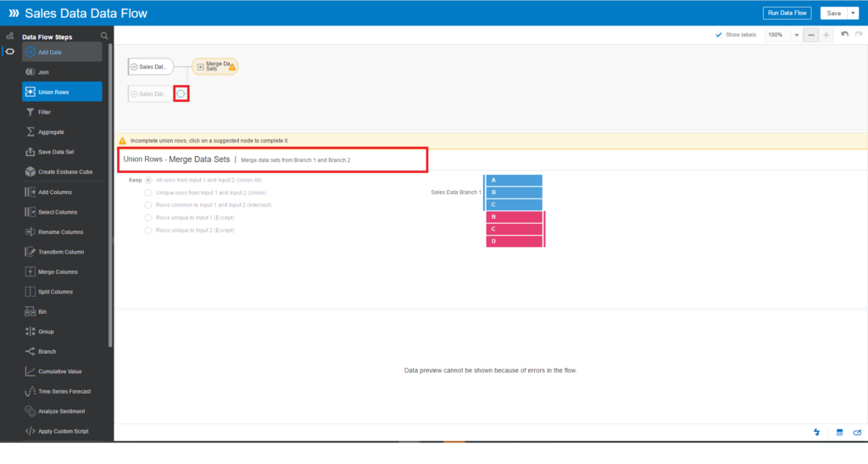Select the Union Rows step
This screenshot has width=868, height=464.
(x=62, y=92)
